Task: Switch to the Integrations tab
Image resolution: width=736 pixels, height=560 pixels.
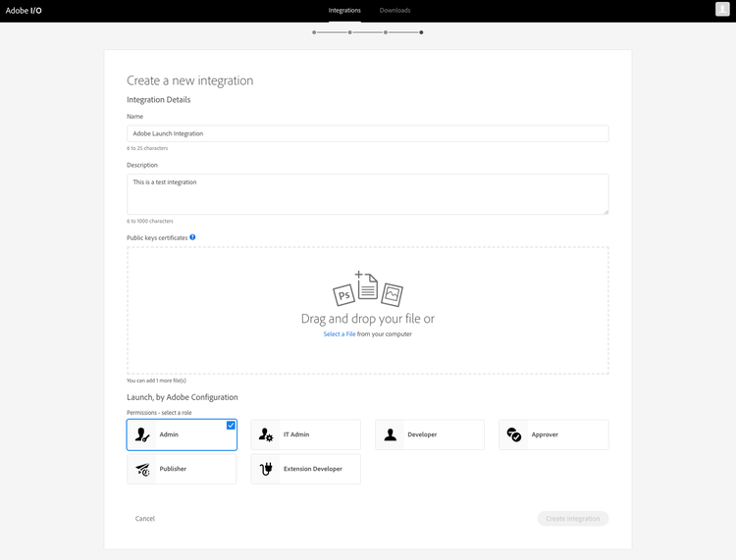Action: pyautogui.click(x=344, y=11)
